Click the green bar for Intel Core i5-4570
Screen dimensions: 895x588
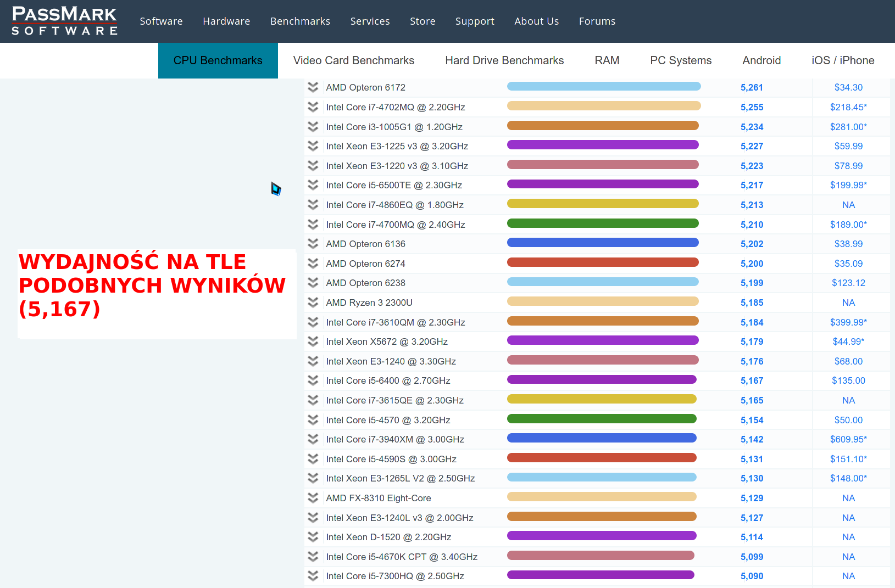(x=602, y=419)
